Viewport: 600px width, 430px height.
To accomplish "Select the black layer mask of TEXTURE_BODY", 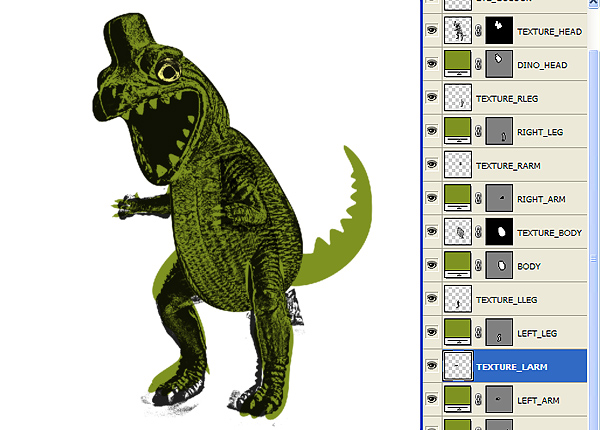I will [x=499, y=231].
